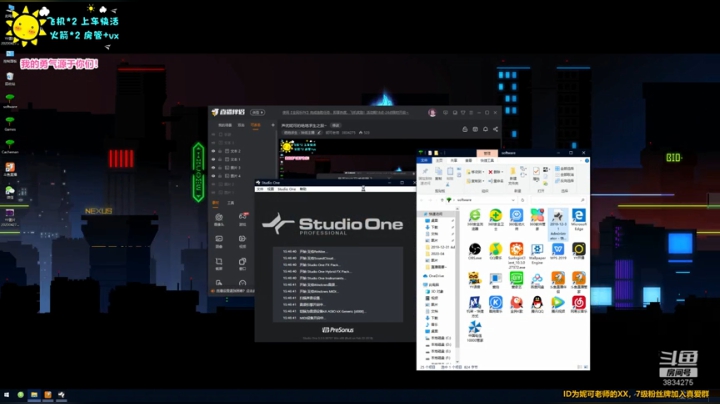Screen dimensions: 720x404
Task: Open the Explorer 文件 blue tab
Action: [424, 160]
